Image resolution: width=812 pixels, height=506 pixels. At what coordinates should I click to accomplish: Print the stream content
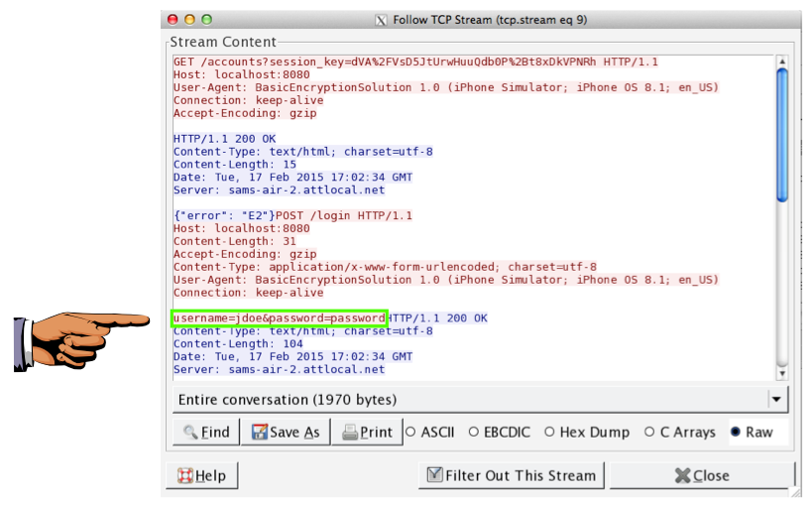coord(367,432)
